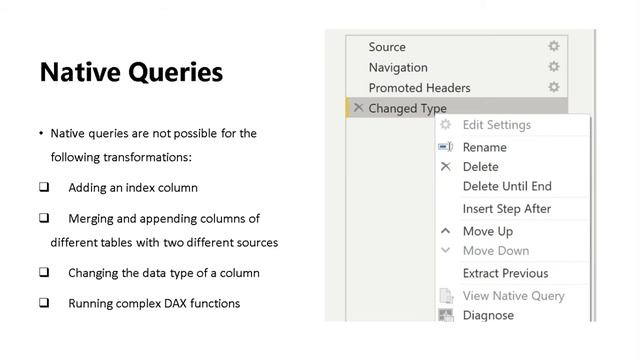This screenshot has width=640, height=360.
Task: Click the Rename icon in context menu
Action: 445,147
